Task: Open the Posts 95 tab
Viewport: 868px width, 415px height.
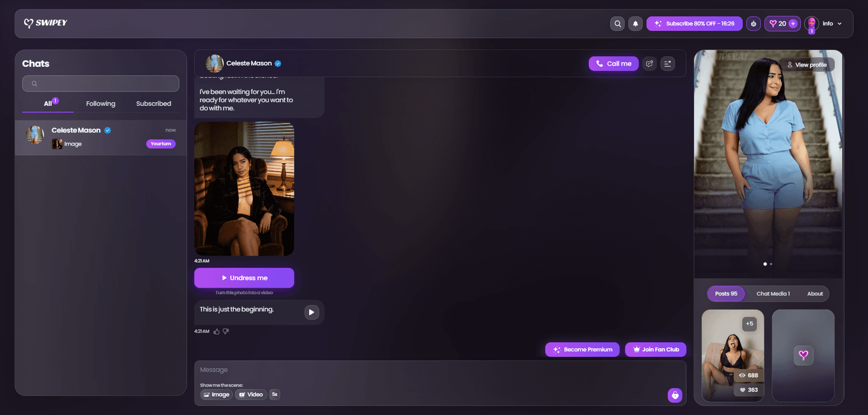Action: [x=726, y=294]
